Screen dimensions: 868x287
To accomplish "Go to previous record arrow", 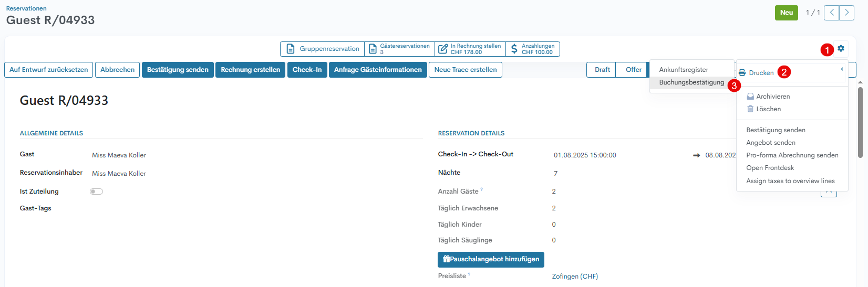I will (x=831, y=13).
